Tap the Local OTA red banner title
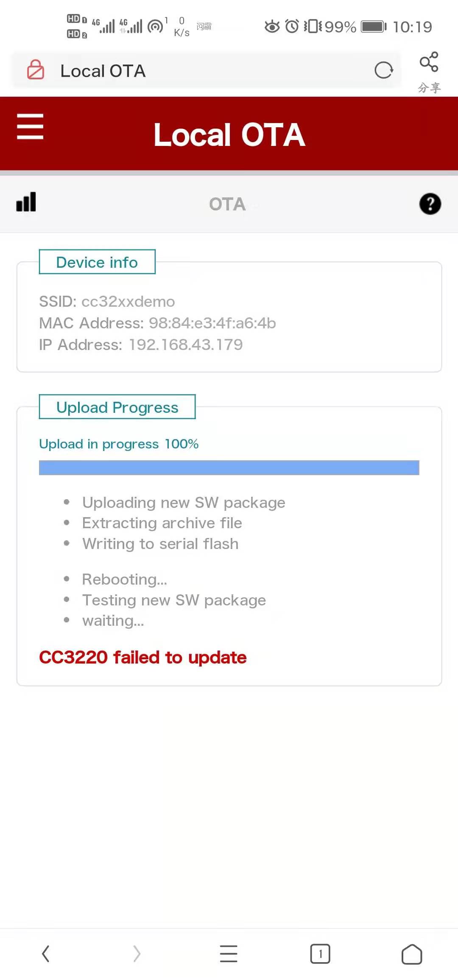Image resolution: width=458 pixels, height=980 pixels. coord(229,135)
